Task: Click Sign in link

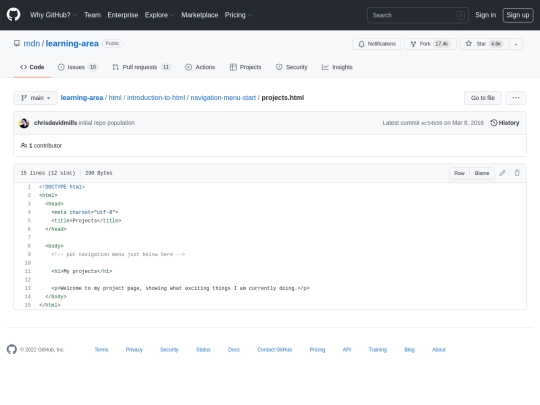Action: point(486,15)
